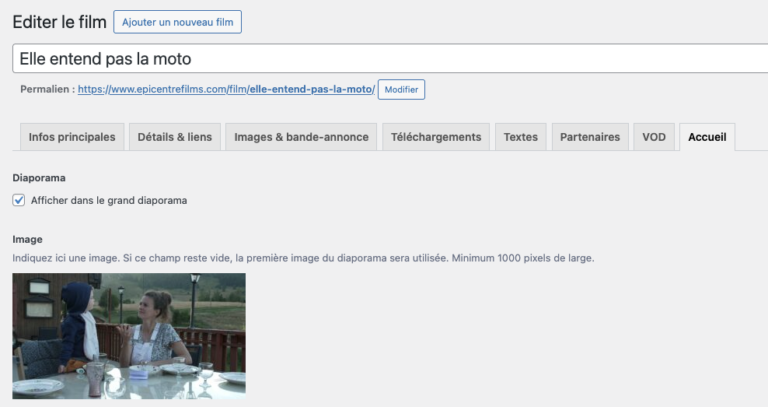Click the 'Afficher dans le grand diaporama' label text

[x=109, y=200]
